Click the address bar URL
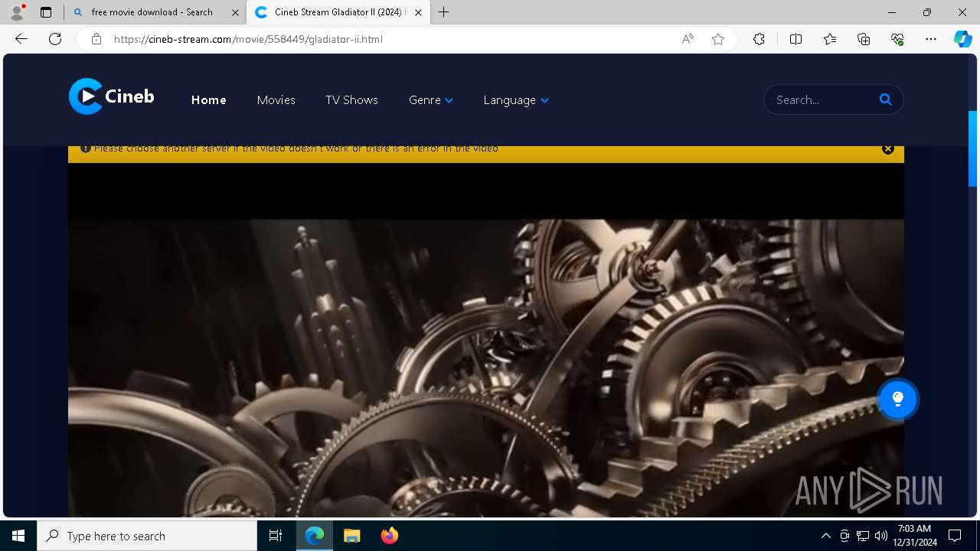 (248, 39)
